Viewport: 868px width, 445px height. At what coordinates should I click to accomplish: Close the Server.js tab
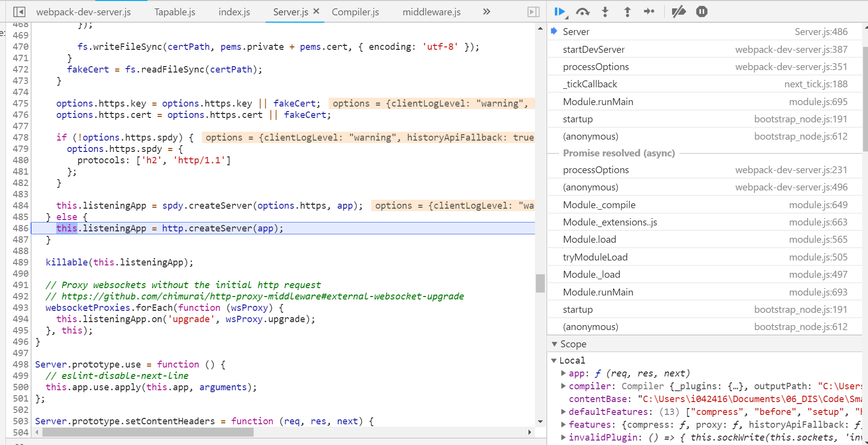point(316,11)
